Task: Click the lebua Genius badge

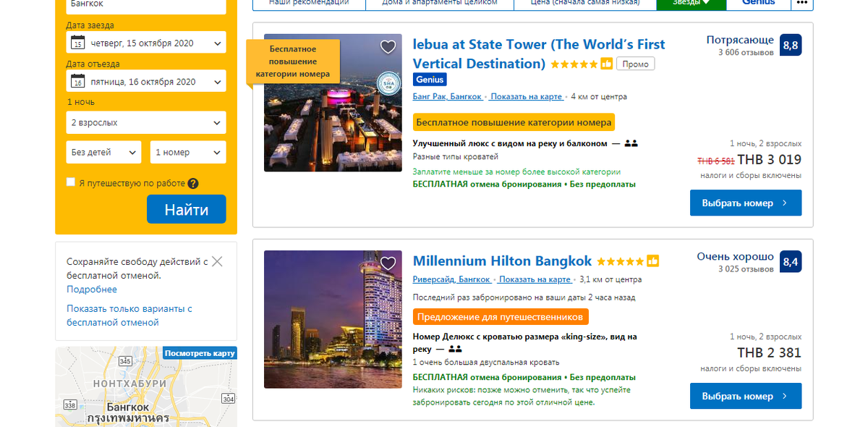Action: [x=430, y=80]
